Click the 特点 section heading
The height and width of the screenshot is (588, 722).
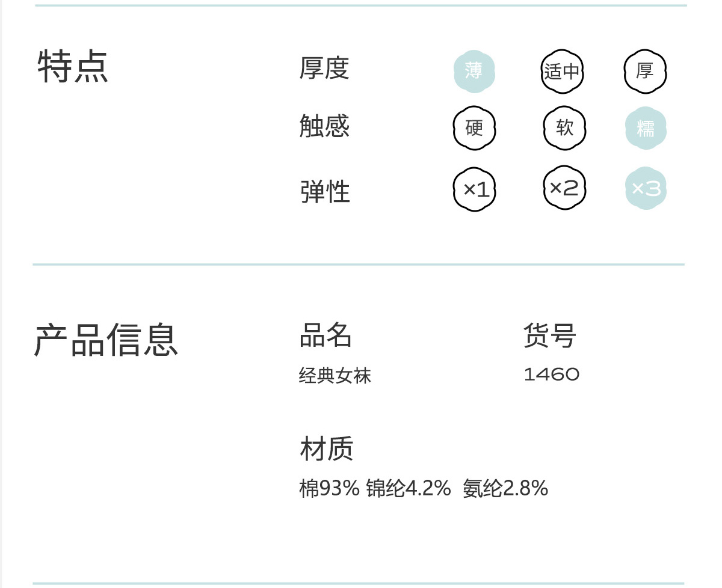pos(72,66)
